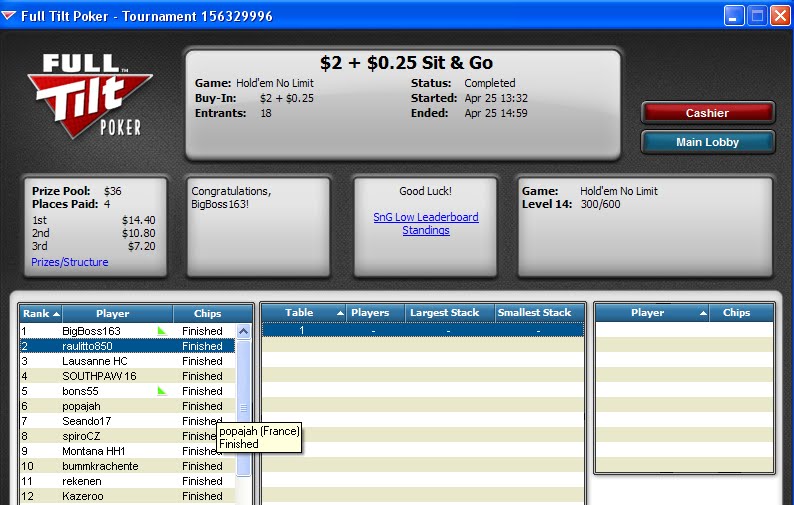Click the Prize Pool $36 value
The image size is (794, 505).
tap(112, 191)
